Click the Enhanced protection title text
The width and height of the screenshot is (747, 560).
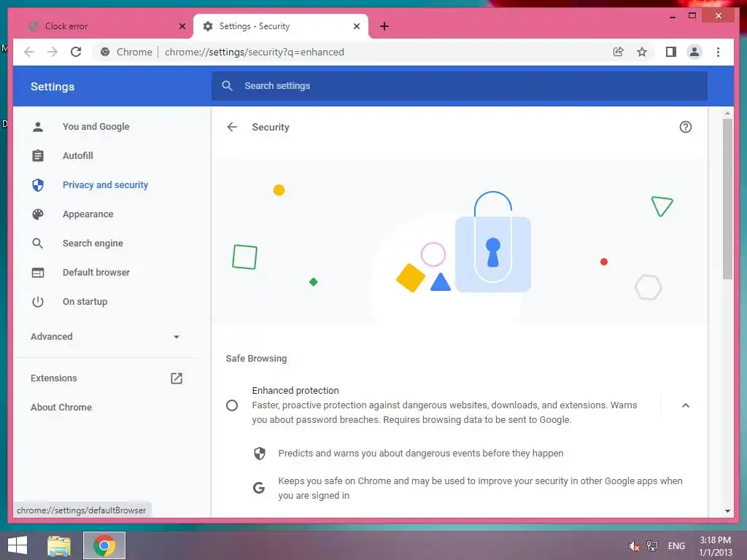(295, 391)
